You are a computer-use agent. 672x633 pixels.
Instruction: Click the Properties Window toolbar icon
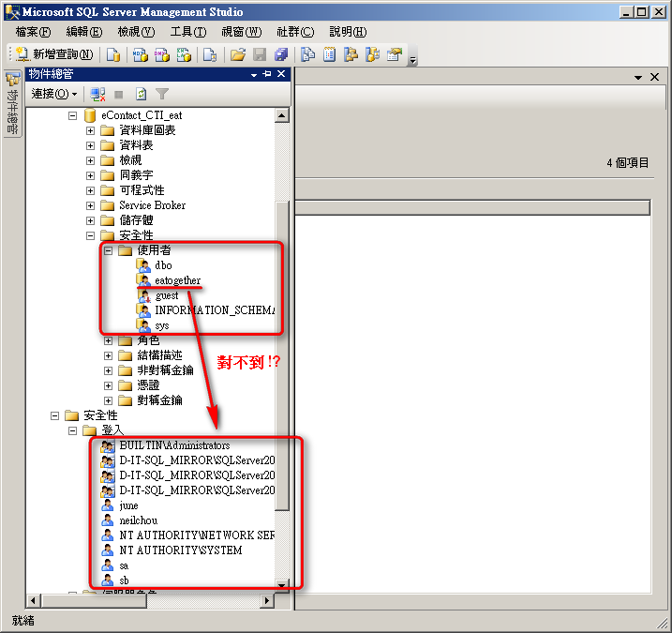[x=395, y=54]
